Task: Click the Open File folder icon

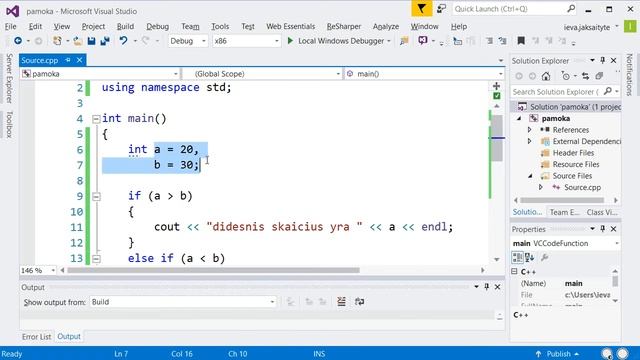Action: point(78,41)
